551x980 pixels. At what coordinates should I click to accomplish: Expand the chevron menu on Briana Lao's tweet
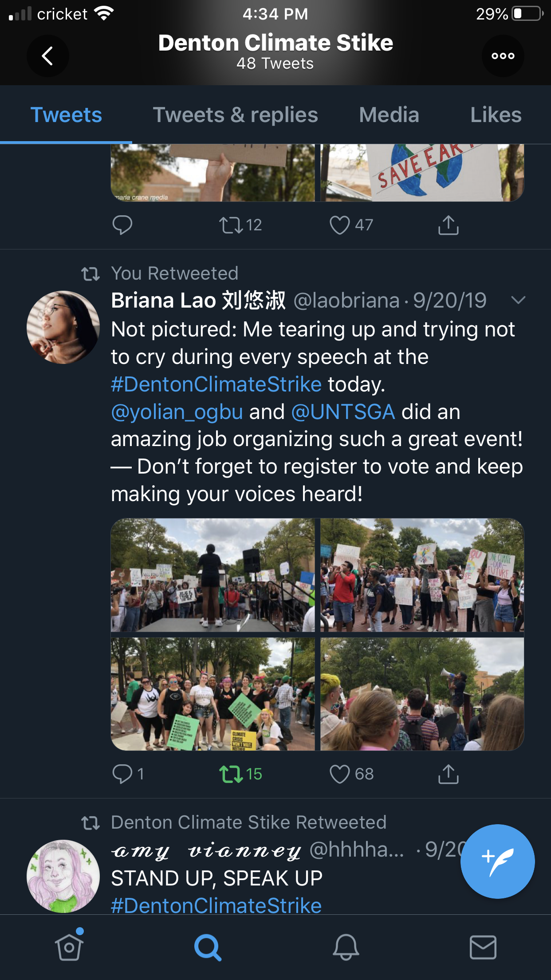(x=518, y=300)
